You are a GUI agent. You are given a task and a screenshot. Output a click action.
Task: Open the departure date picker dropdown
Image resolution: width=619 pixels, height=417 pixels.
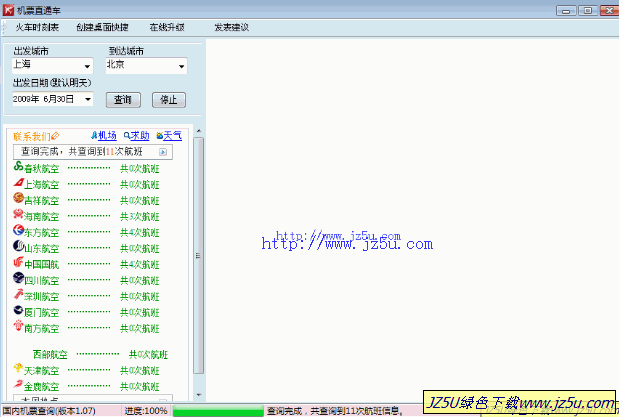point(88,99)
